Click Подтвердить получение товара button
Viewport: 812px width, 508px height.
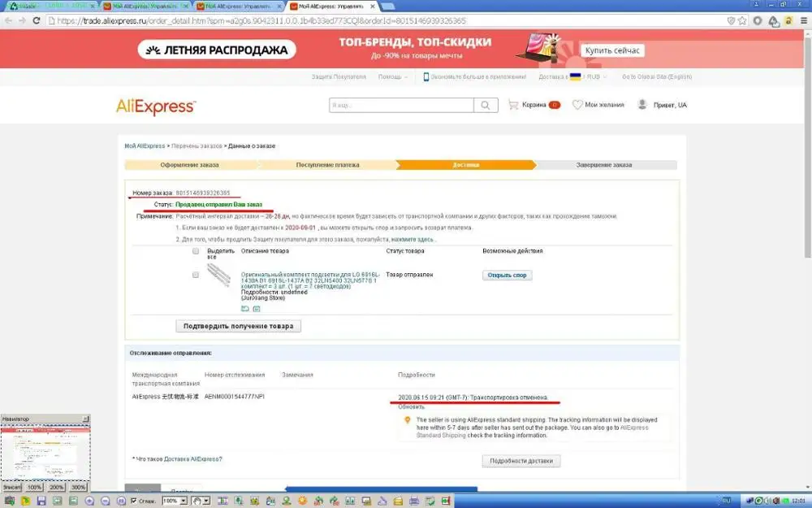point(238,326)
